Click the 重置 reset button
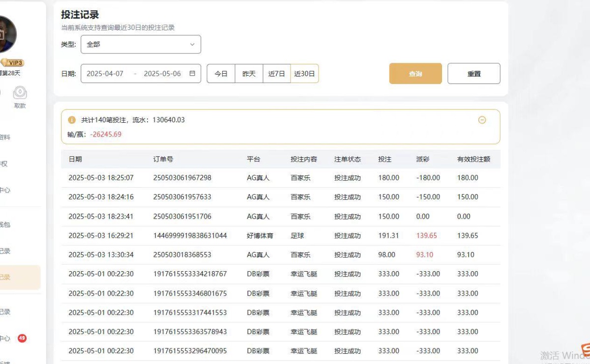 tap(473, 73)
